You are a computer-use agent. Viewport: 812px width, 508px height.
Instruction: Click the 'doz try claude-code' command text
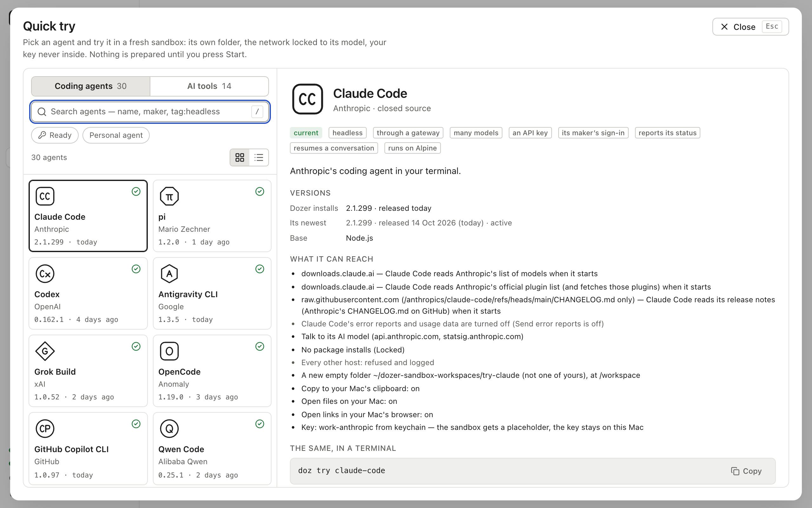(342, 471)
